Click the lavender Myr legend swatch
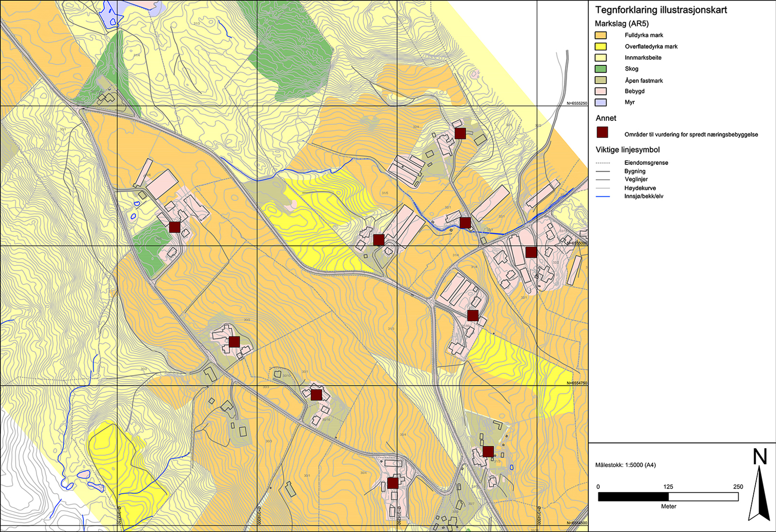 [x=600, y=102]
